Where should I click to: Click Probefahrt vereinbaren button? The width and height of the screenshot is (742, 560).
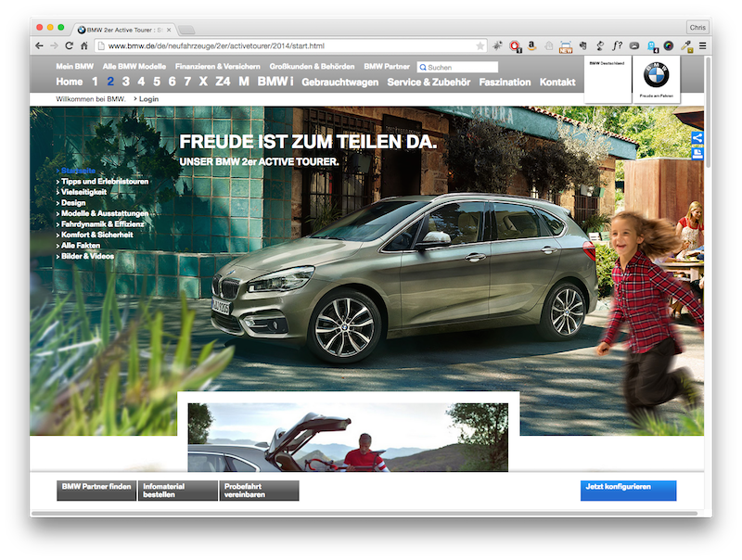(260, 490)
